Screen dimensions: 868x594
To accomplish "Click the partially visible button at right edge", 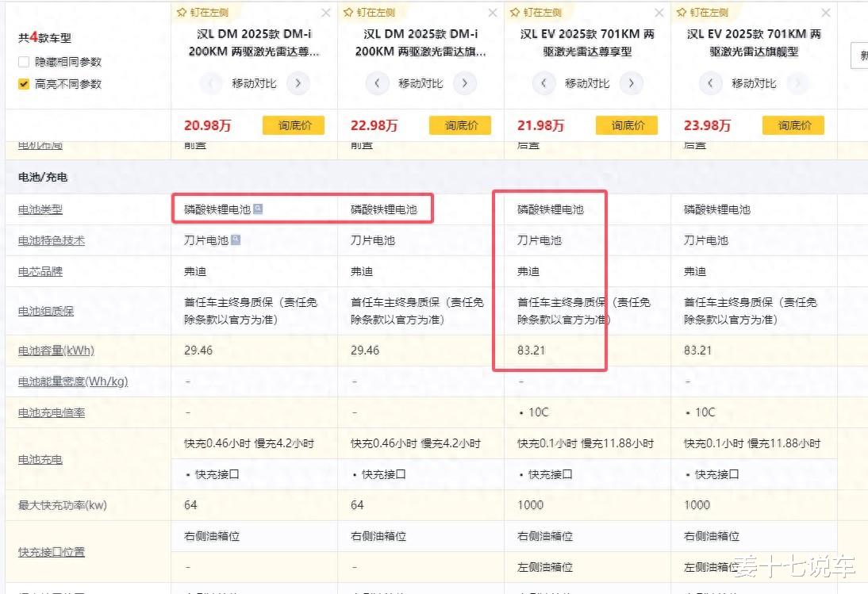I will (x=859, y=56).
